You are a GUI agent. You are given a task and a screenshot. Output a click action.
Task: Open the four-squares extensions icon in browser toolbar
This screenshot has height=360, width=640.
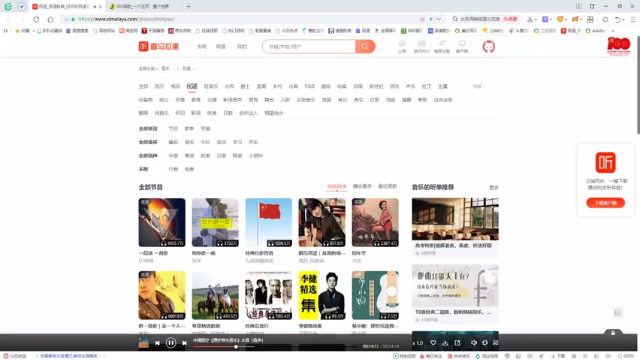coord(590,19)
